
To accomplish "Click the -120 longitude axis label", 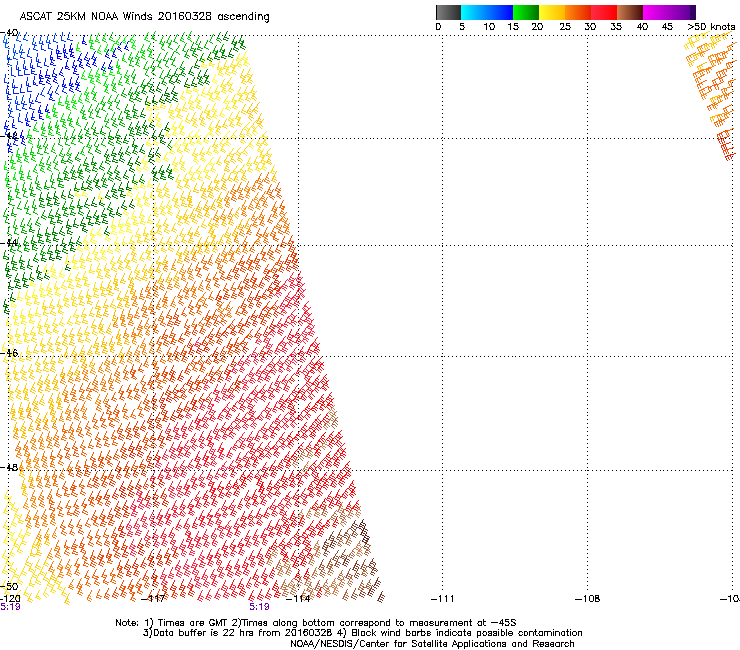I will [x=10, y=599].
